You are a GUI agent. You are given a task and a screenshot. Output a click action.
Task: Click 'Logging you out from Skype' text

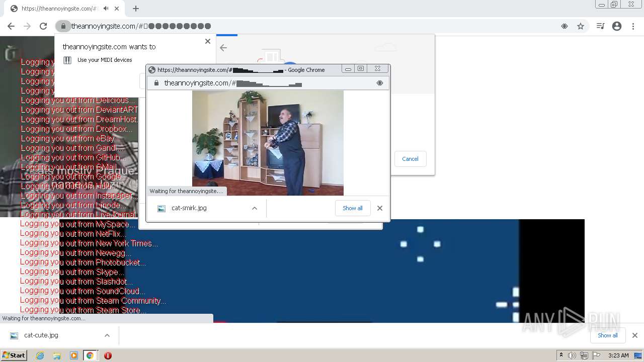tap(71, 272)
